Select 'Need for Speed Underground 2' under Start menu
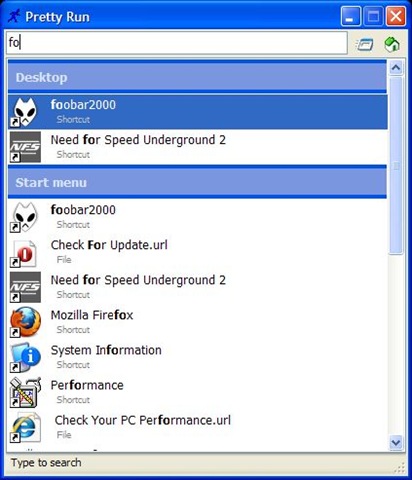412x480 pixels. [138, 280]
